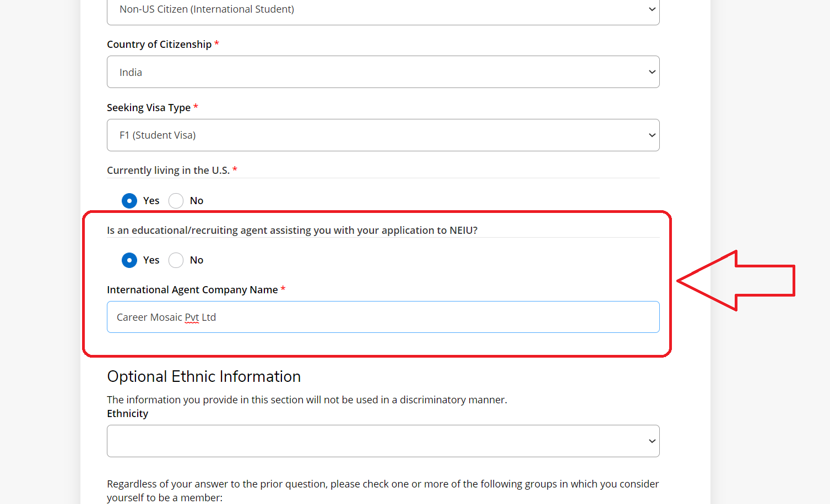
Task: Click the Optional Ethnic Information heading
Action: (x=204, y=376)
